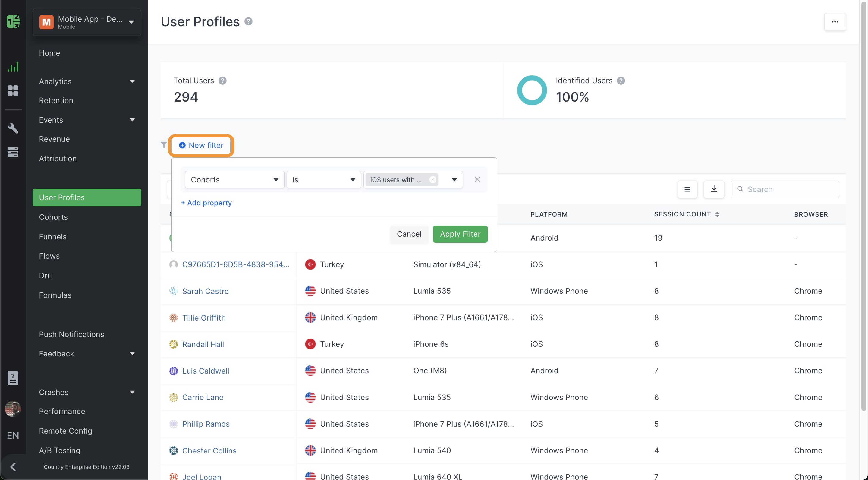868x480 pixels.
Task: Open the help guide sidebar icon
Action: pyautogui.click(x=13, y=378)
